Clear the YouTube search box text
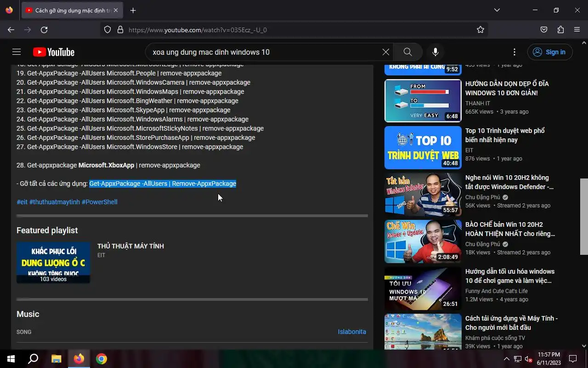The image size is (588, 368). click(x=386, y=52)
